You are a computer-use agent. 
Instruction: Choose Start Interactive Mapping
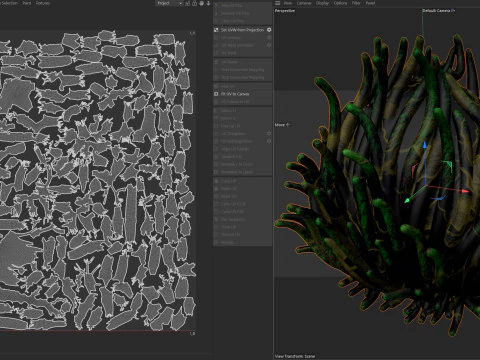pyautogui.click(x=242, y=70)
